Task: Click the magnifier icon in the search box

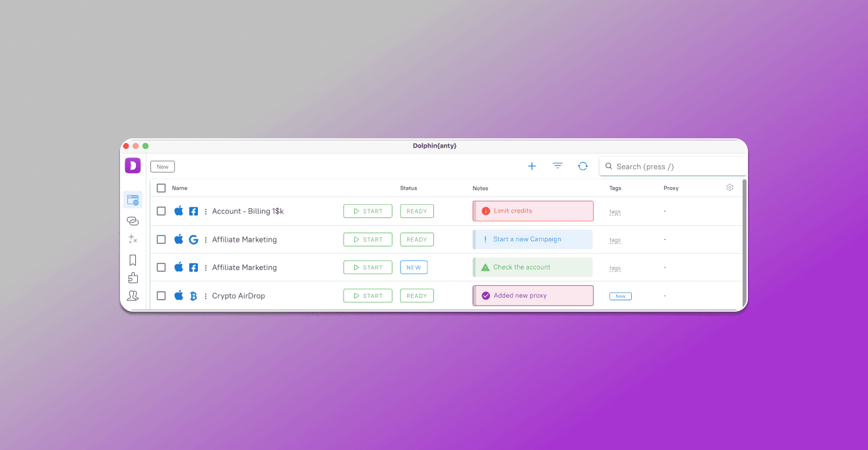Action: [608, 166]
